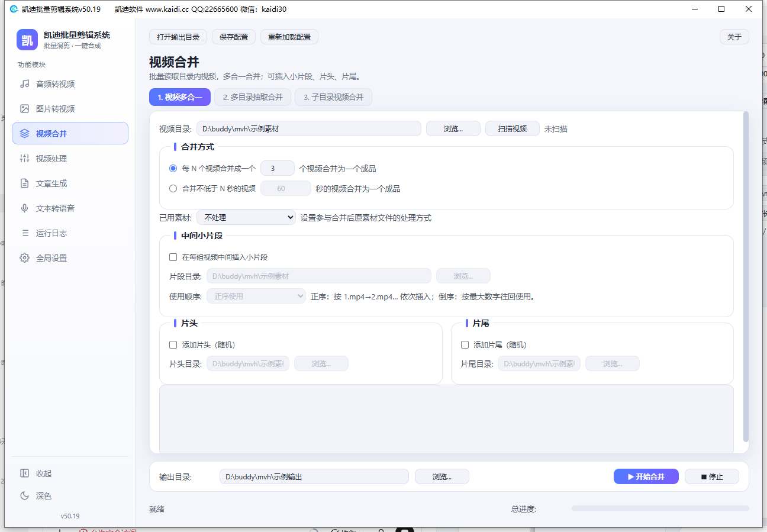Click 浏览... next to 输出目录
Image resolution: width=767 pixels, height=532 pixels.
442,476
